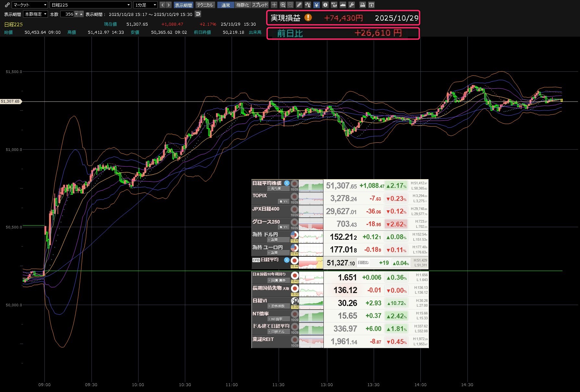Select the pencil drawing tool
Image resolution: width=580 pixels, height=392 pixels.
[299, 5]
